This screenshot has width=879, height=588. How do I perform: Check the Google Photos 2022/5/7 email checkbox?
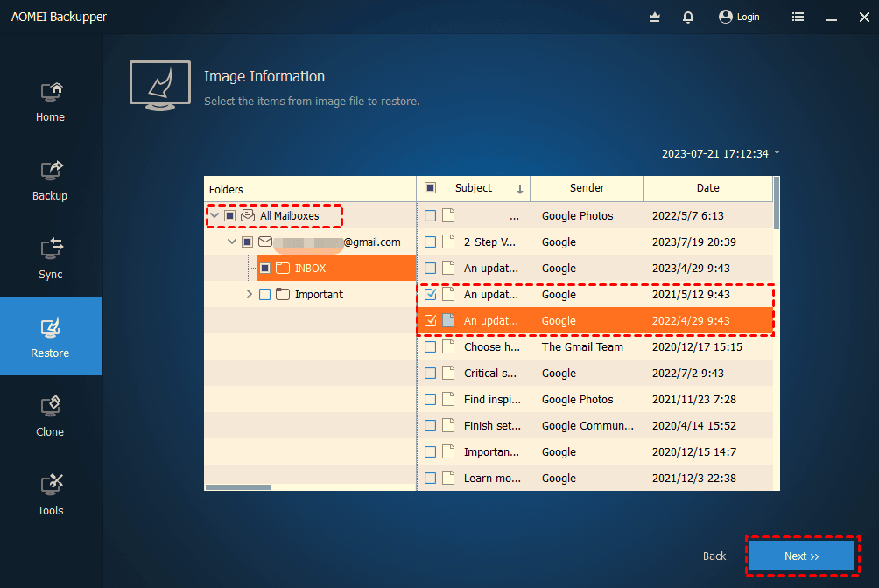point(430,216)
